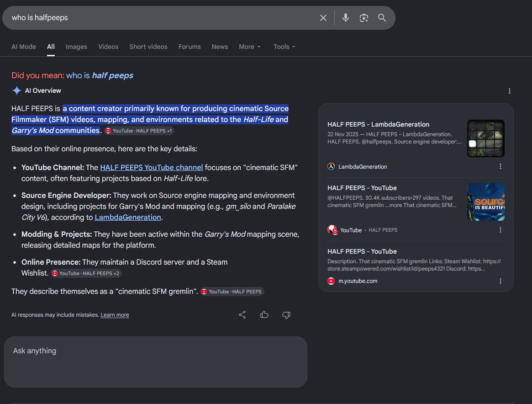
Task: Open AI Overview three-dot options menu
Action: pos(509,91)
